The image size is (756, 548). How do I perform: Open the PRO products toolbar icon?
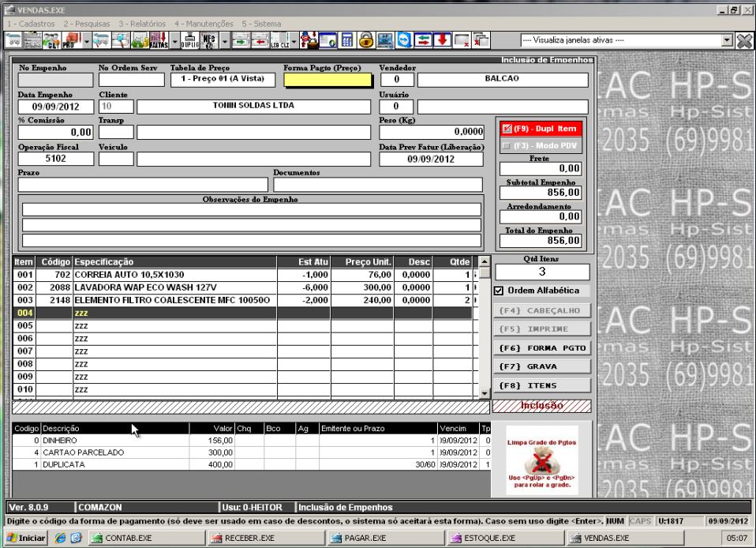coord(71,40)
